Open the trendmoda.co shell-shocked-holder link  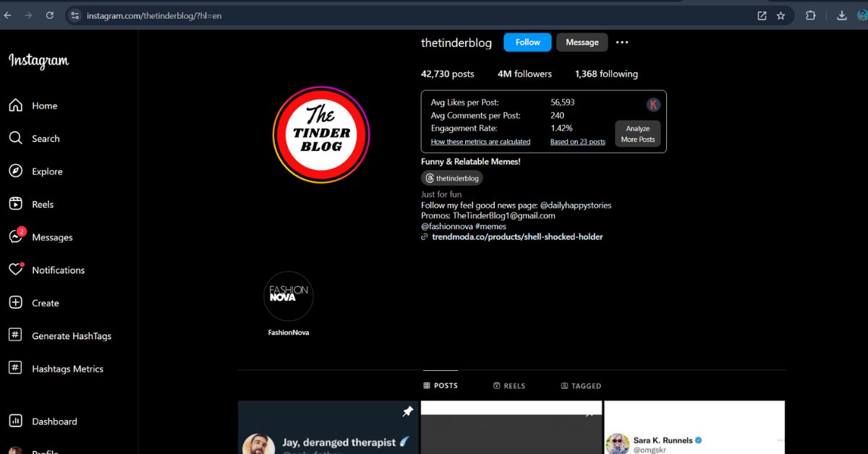517,236
